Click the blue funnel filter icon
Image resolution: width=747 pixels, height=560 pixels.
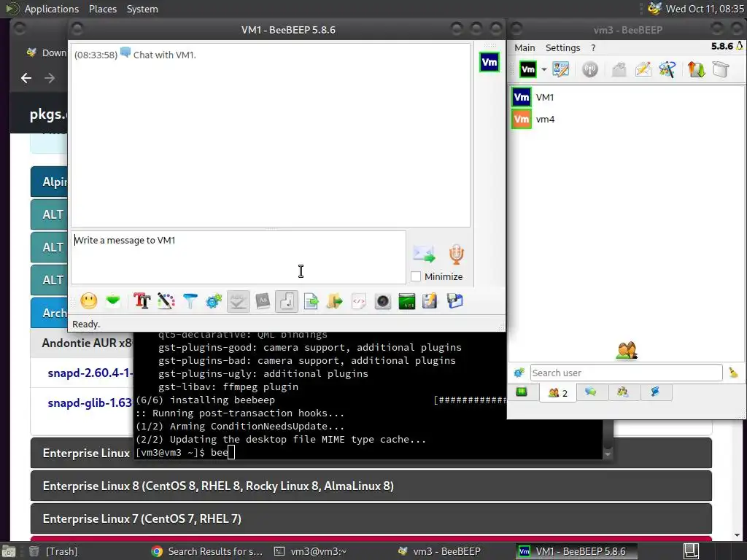[190, 301]
